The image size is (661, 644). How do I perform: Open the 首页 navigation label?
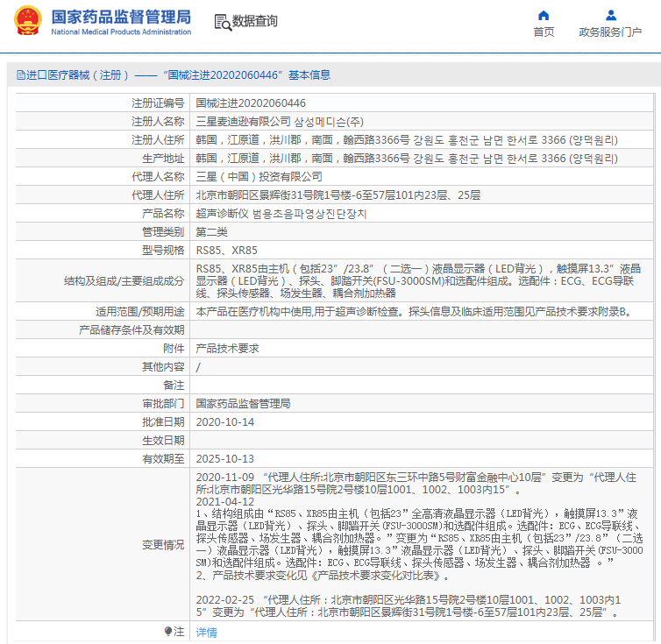tap(544, 32)
